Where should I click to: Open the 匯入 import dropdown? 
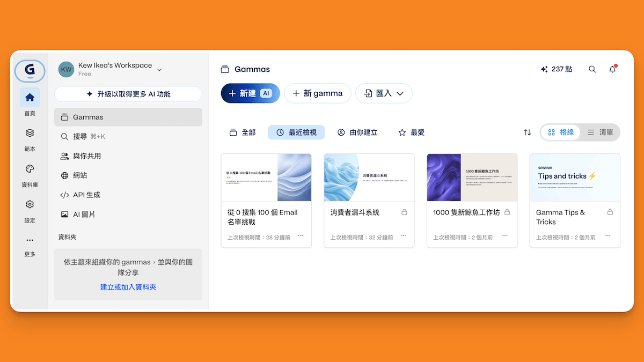click(x=384, y=93)
